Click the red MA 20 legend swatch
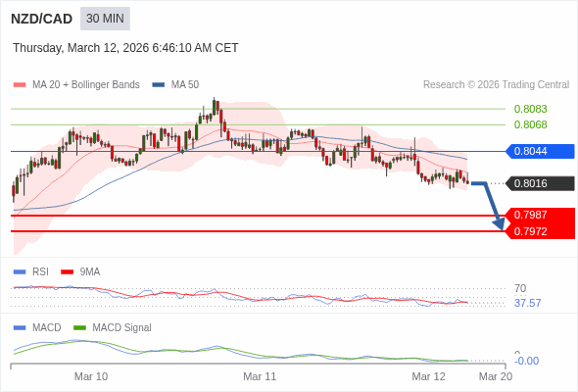The height and width of the screenshot is (392, 578). pyautogui.click(x=20, y=85)
